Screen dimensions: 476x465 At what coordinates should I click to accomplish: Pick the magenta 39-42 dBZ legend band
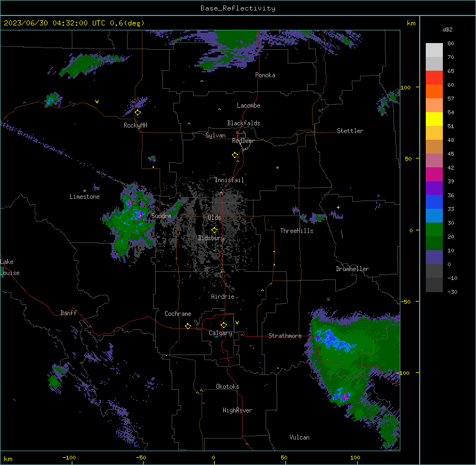[434, 174]
